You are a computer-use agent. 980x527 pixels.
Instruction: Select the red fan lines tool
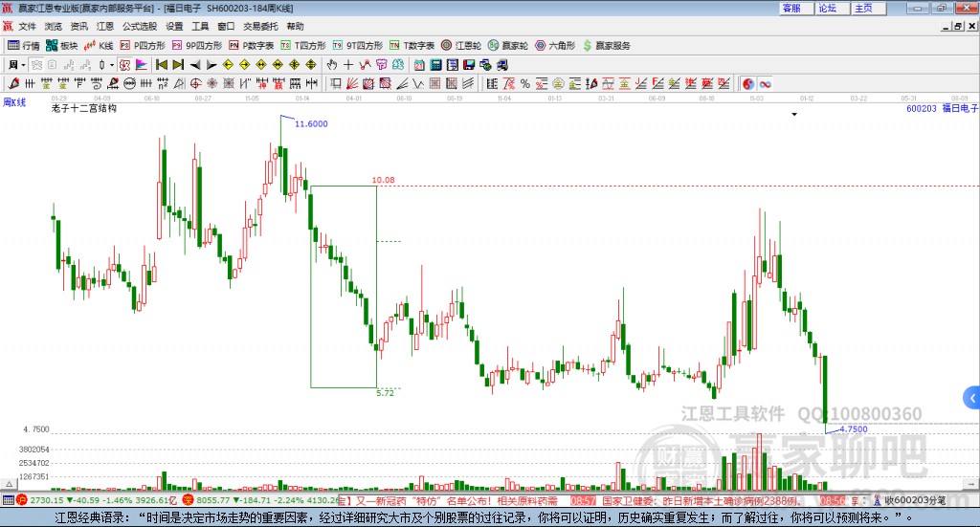tap(352, 83)
